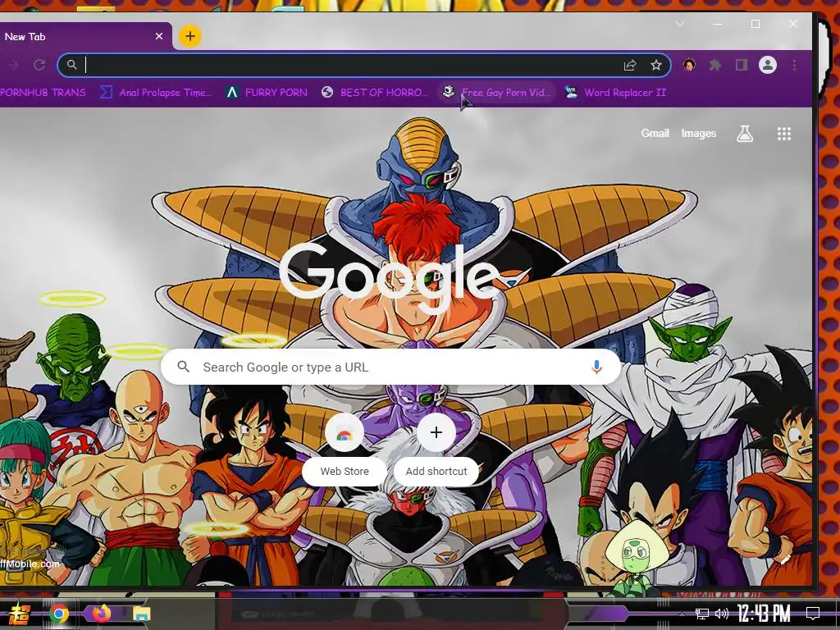Open the Search Labs flask icon
This screenshot has width=840, height=630.
(745, 134)
